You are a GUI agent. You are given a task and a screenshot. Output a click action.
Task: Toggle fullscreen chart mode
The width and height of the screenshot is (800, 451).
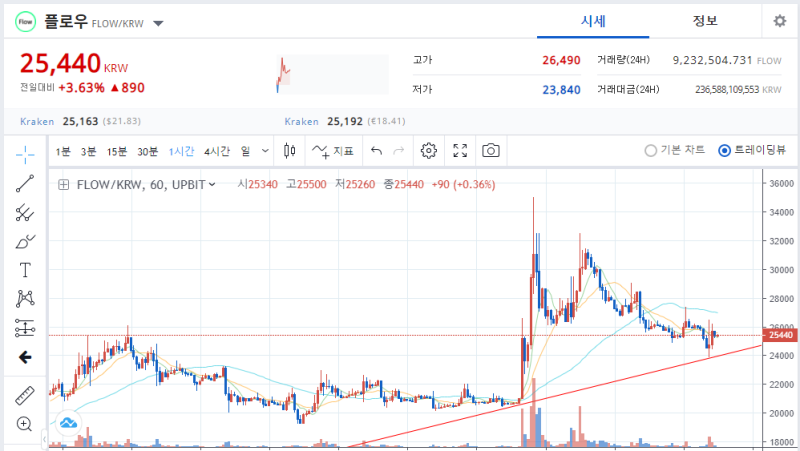point(460,151)
